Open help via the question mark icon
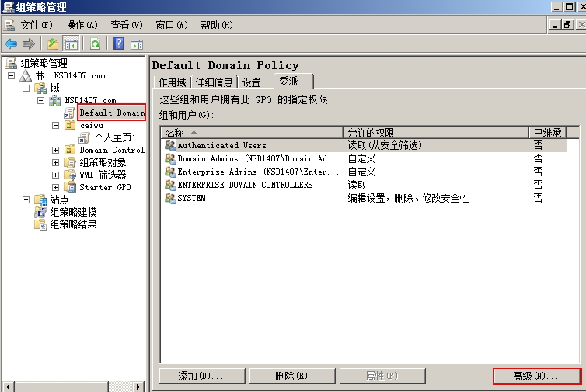The width and height of the screenshot is (586, 392). tap(118, 44)
